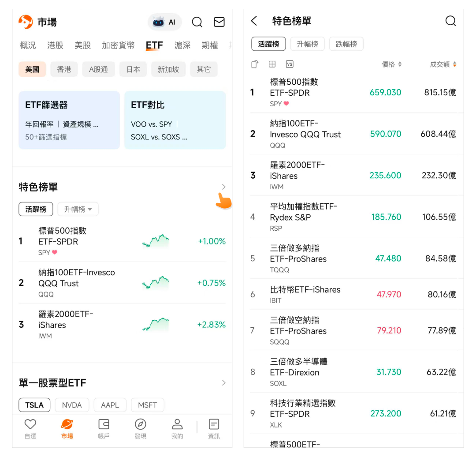
Task: Tap the copy list icon
Action: (255, 64)
